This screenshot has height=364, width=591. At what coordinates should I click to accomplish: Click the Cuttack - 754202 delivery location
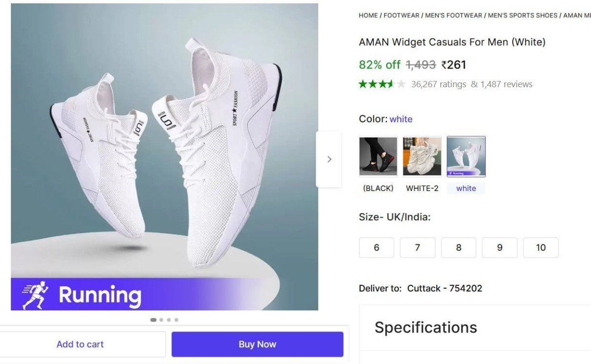(443, 288)
